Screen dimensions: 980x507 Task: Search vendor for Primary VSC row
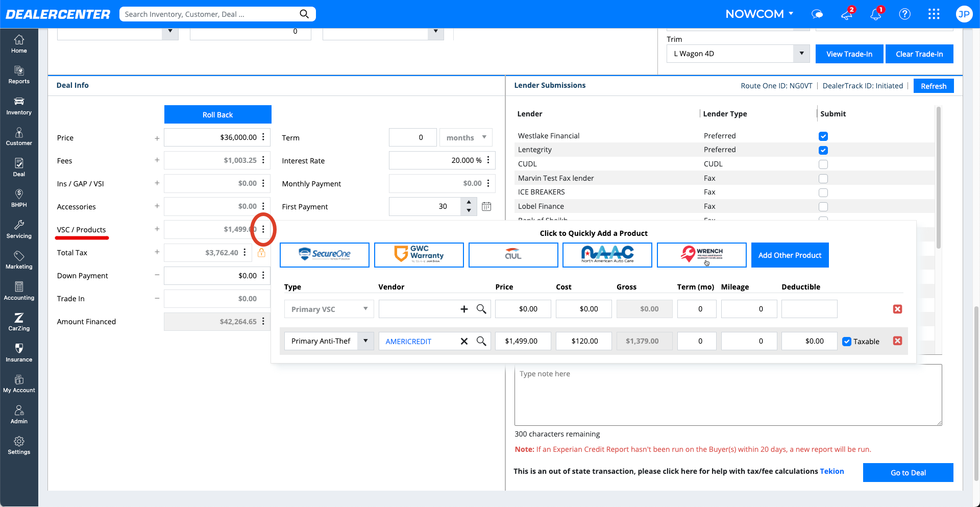[481, 309]
